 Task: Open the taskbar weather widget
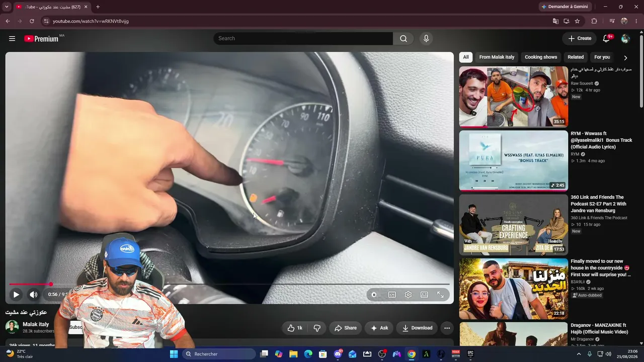19,354
